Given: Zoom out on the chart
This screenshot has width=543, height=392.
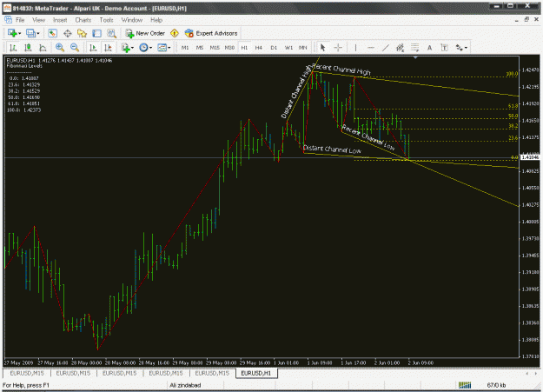Looking at the screenshot, I should point(75,48).
